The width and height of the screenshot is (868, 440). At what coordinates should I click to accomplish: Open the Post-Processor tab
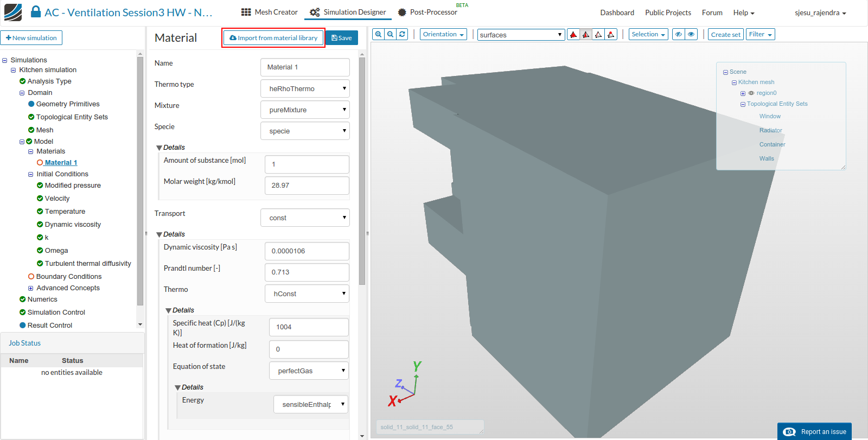(427, 12)
